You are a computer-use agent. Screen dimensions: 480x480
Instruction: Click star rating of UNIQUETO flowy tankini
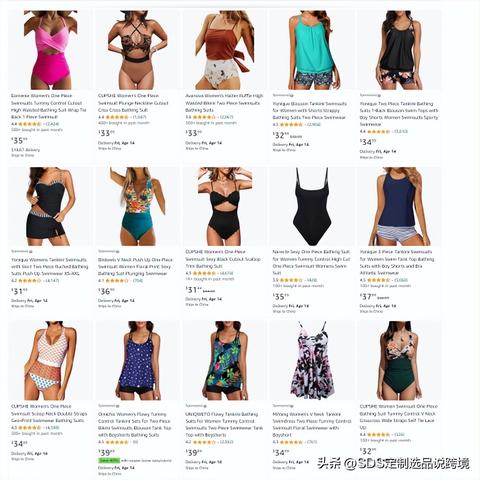coord(204,442)
